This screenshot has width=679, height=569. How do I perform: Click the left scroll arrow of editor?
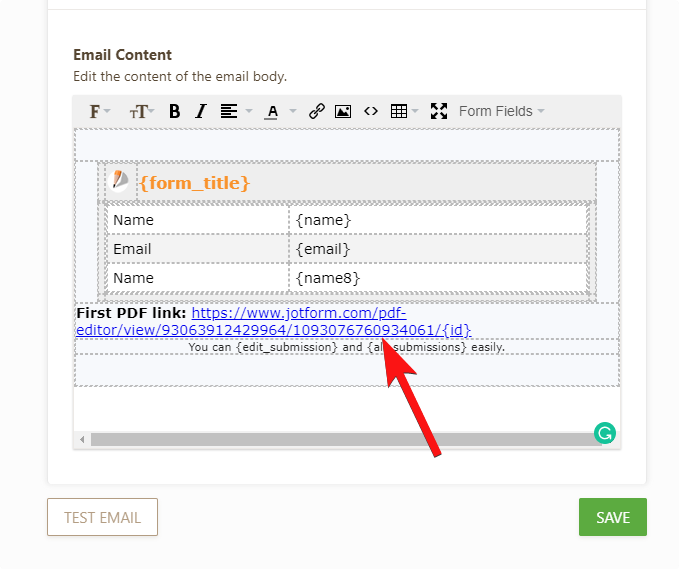click(82, 440)
